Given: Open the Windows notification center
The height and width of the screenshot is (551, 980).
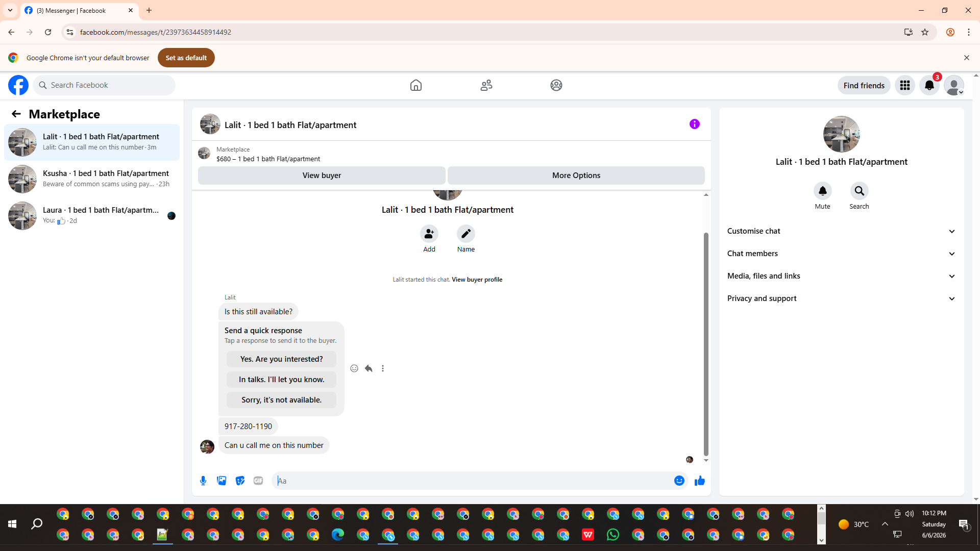Looking at the screenshot, I should point(964,524).
